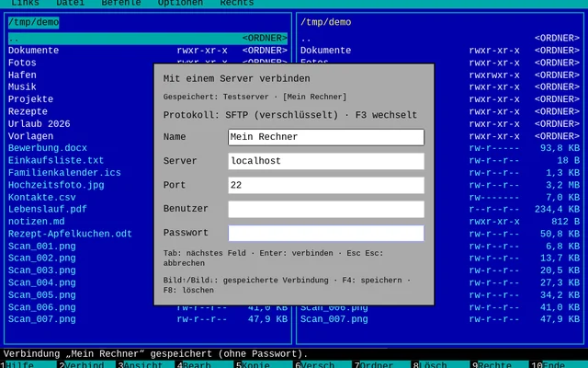The height and width of the screenshot is (368, 588).
Task: Select file Rezept-Apfelkuchen.odt
Action: pos(70,234)
